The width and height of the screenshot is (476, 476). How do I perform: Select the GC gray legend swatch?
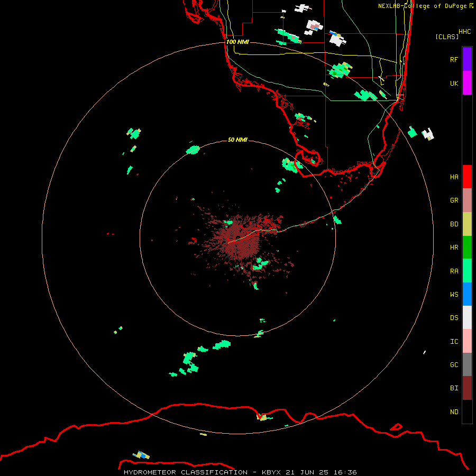click(467, 364)
